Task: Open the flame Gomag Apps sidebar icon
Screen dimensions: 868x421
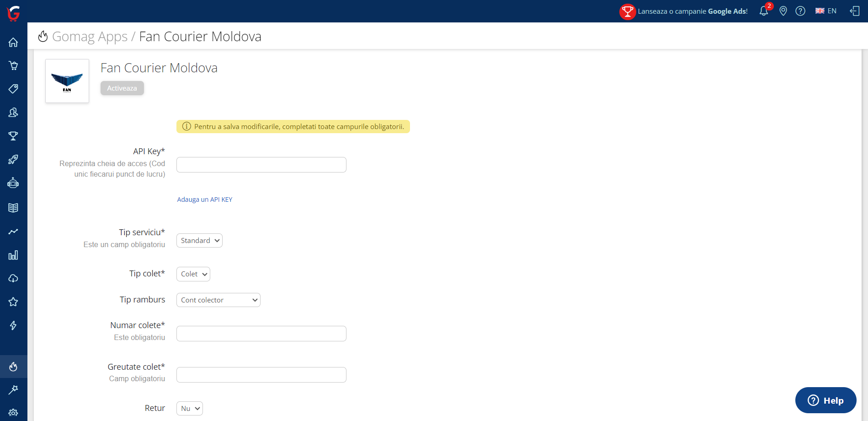Action: 13,367
